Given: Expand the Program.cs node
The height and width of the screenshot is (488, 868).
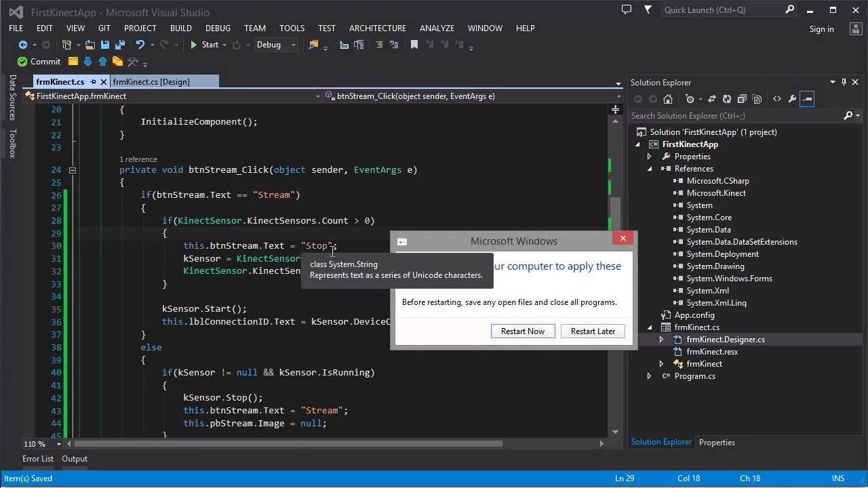Looking at the screenshot, I should click(650, 376).
